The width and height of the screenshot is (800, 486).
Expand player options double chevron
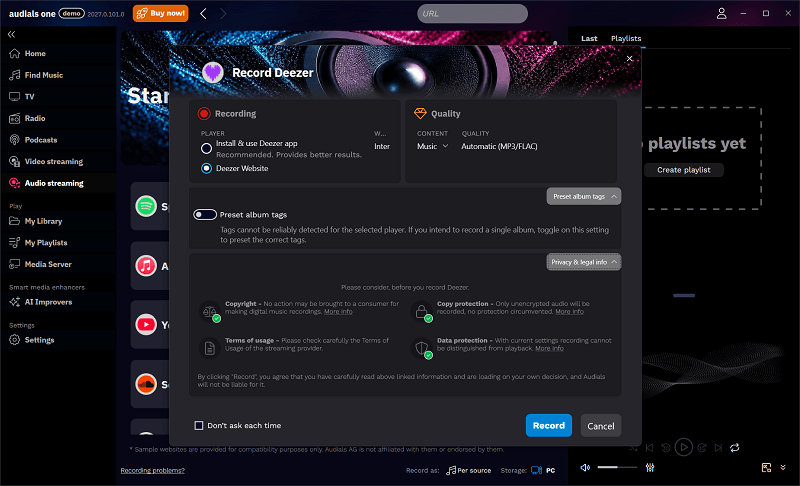click(x=783, y=468)
